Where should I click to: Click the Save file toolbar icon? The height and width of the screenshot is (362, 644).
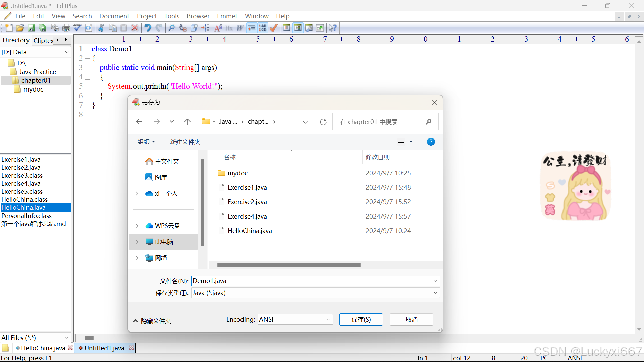click(31, 28)
